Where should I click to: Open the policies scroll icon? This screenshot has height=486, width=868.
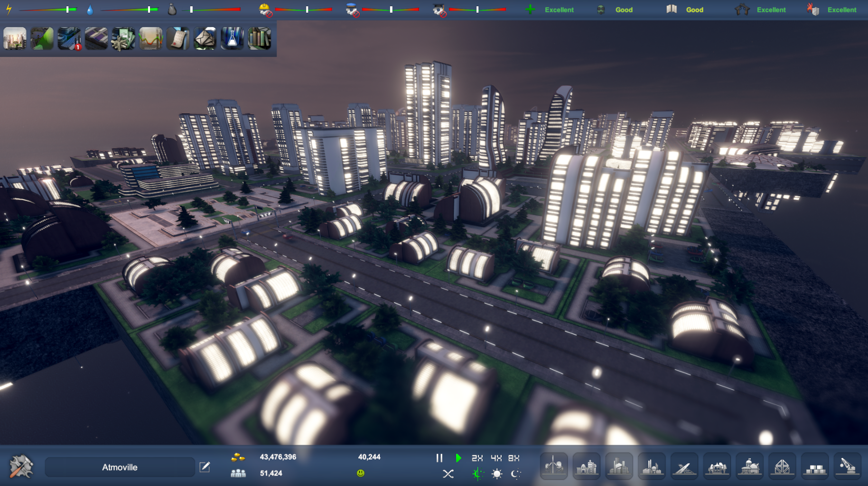178,38
